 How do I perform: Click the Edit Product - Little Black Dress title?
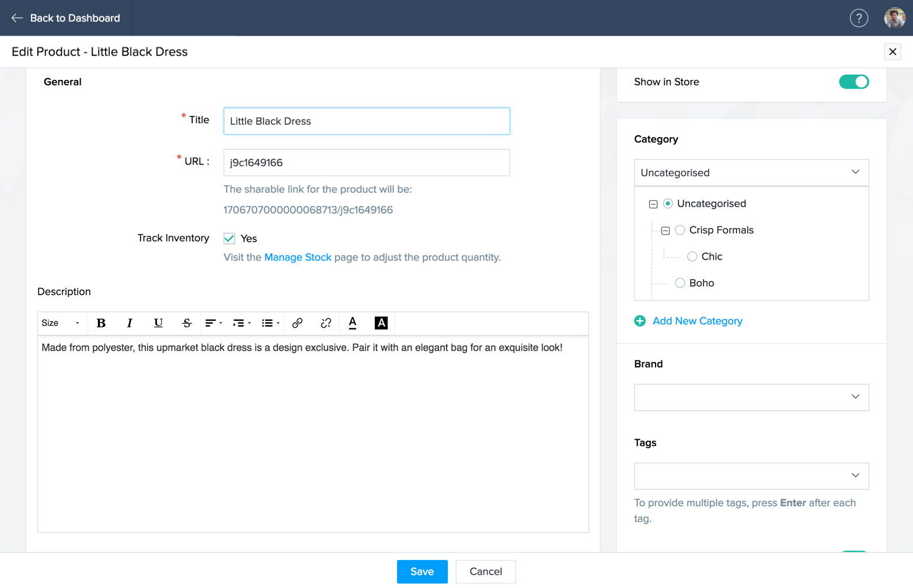[100, 52]
